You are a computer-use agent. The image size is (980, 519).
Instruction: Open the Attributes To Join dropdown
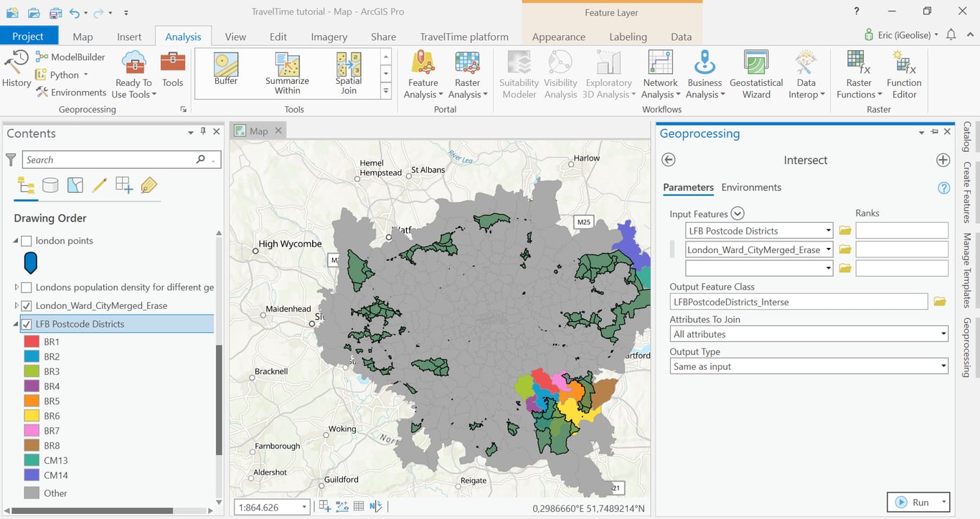point(809,334)
